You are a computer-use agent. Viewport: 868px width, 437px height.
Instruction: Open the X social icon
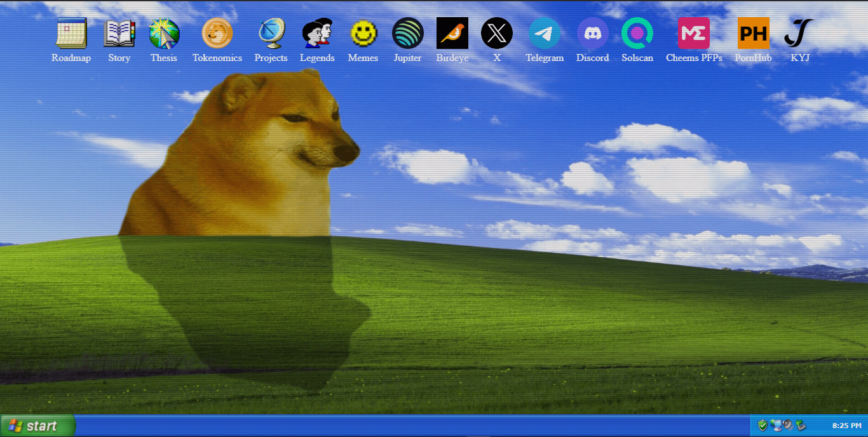coord(497,34)
